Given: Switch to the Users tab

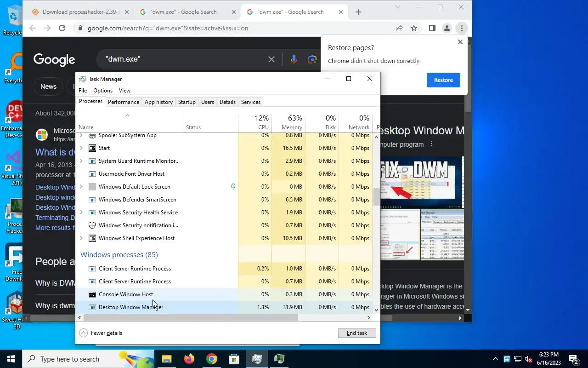Looking at the screenshot, I should click(x=208, y=102).
